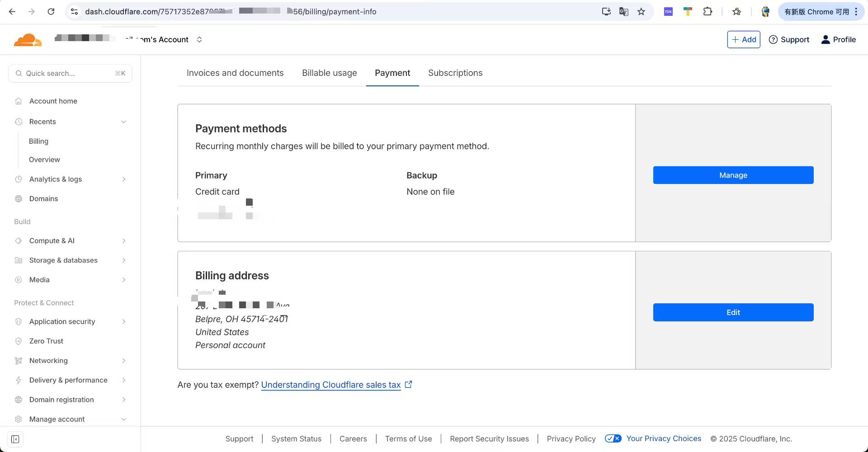Expand the Storage & databases chevron
The image size is (868, 452).
[124, 260]
